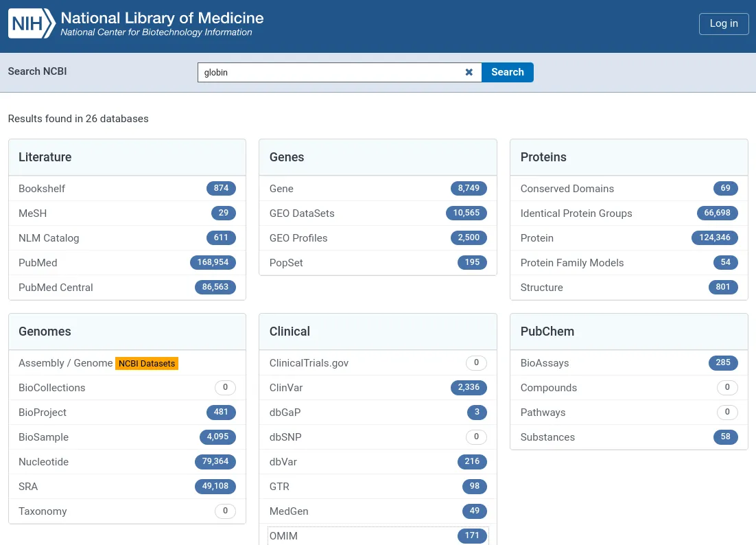This screenshot has width=756, height=545.
Task: Open the SRA results
Action: [x=28, y=486]
